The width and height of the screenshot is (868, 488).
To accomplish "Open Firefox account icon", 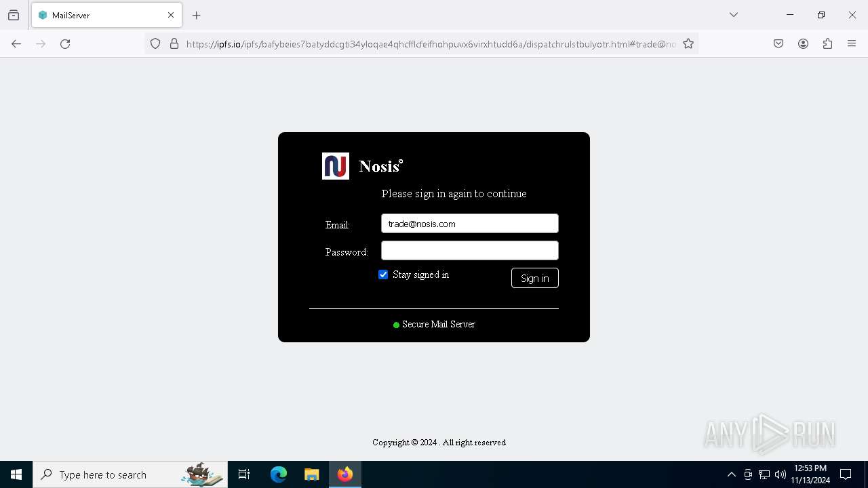I will 803,44.
